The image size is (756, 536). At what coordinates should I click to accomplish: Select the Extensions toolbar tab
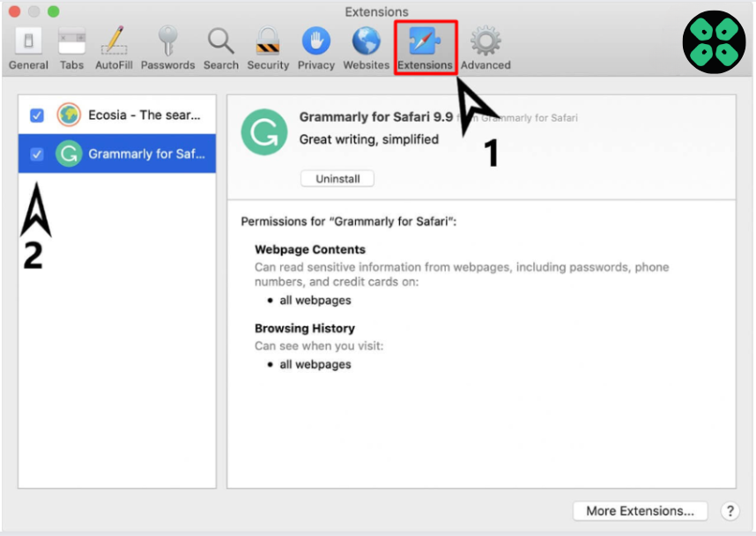tap(425, 48)
